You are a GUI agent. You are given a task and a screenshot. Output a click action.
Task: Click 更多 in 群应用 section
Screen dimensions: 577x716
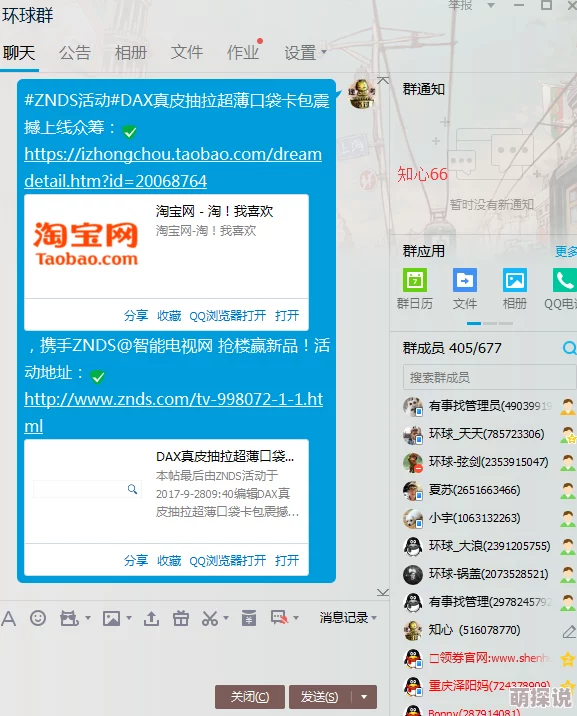566,251
